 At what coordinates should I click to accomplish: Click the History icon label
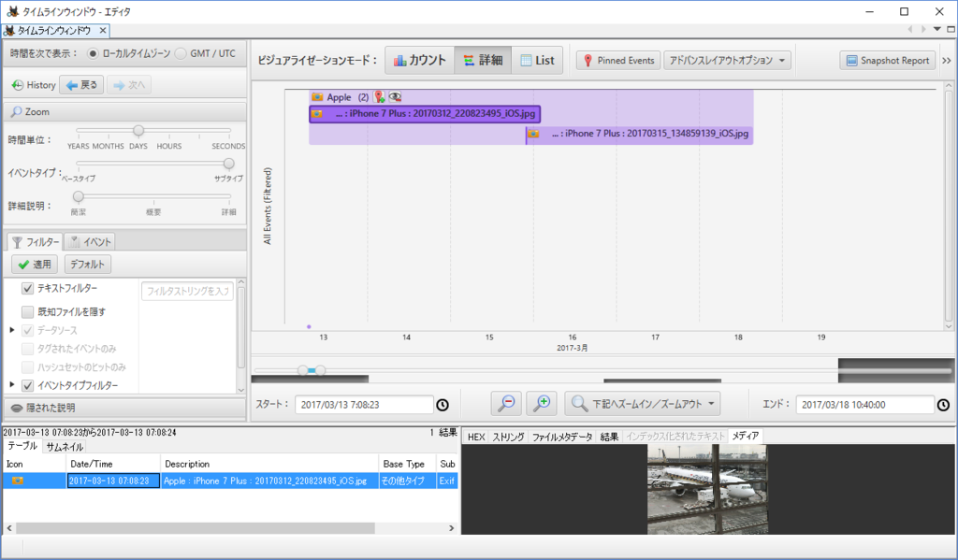tap(35, 85)
